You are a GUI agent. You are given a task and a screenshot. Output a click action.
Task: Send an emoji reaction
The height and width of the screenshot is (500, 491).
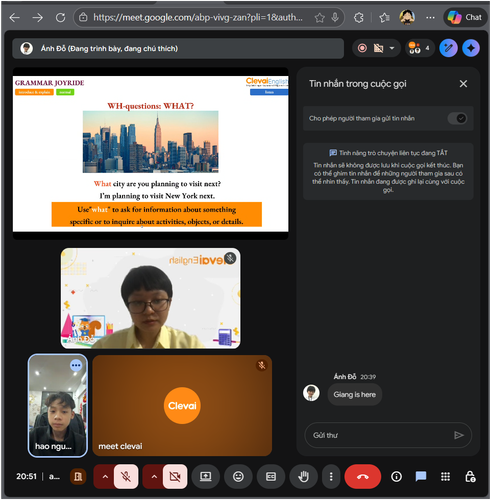point(238,477)
